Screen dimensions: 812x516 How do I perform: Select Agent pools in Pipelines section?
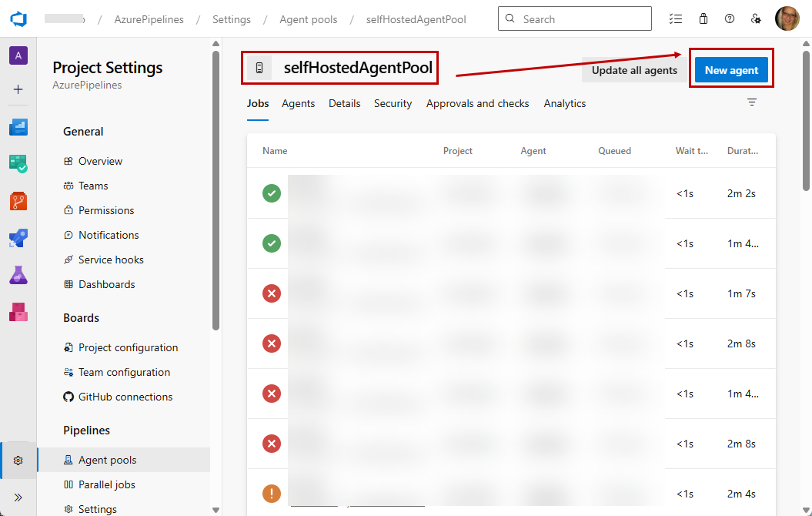point(124,460)
